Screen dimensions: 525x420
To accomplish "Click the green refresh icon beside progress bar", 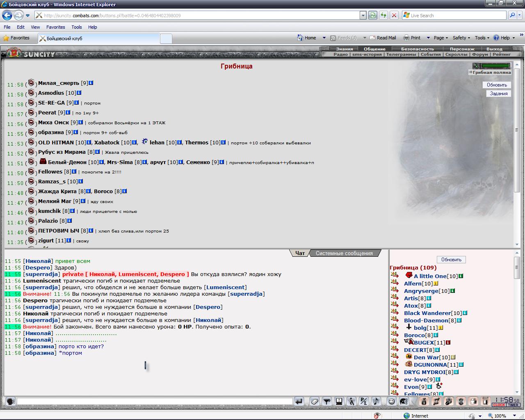I will [x=476, y=66].
